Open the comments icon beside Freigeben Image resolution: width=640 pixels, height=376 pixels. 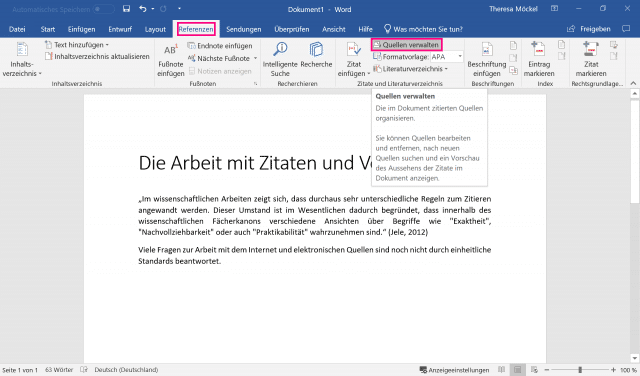tap(626, 29)
